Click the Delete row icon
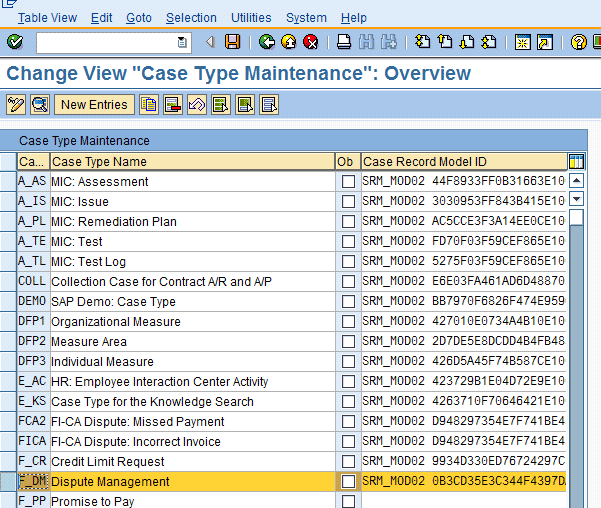The width and height of the screenshot is (601, 508). (173, 104)
